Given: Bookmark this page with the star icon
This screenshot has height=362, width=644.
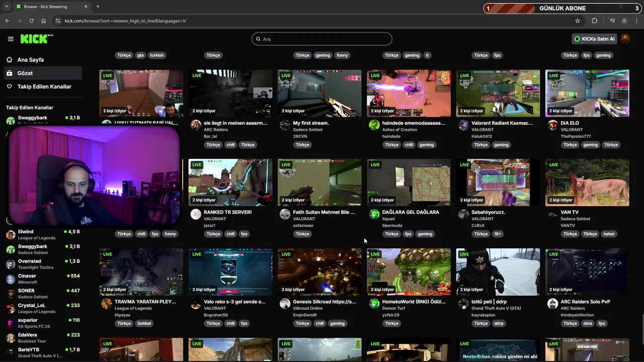Looking at the screenshot, I should [578, 21].
